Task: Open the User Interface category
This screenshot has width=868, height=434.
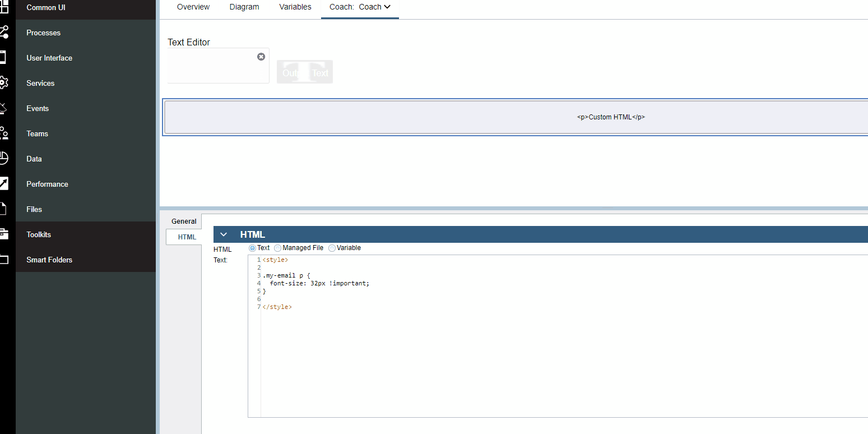Action: (x=49, y=58)
